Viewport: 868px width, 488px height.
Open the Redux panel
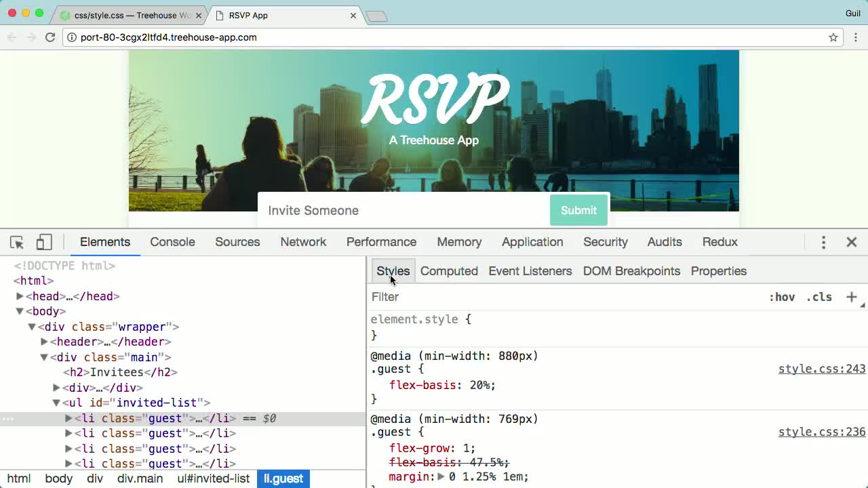pyautogui.click(x=719, y=242)
